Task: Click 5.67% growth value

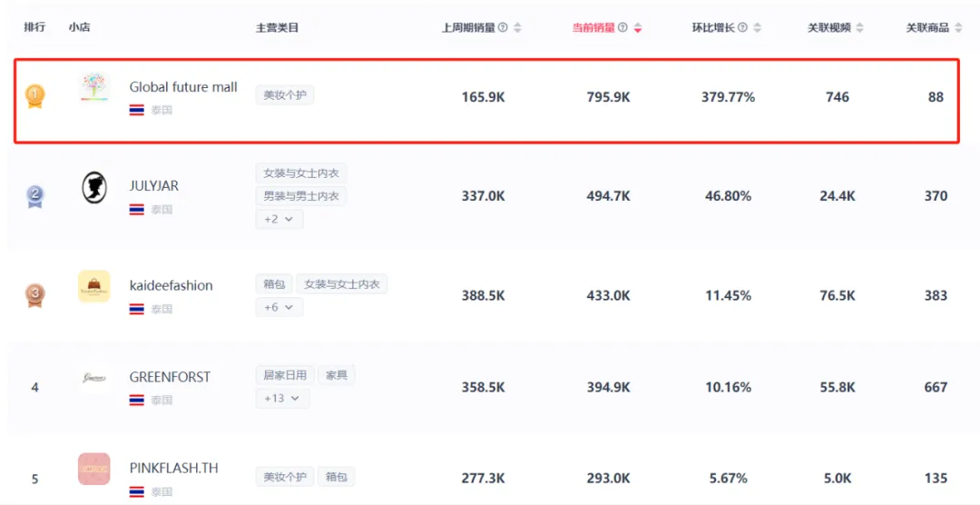Action: click(x=728, y=479)
